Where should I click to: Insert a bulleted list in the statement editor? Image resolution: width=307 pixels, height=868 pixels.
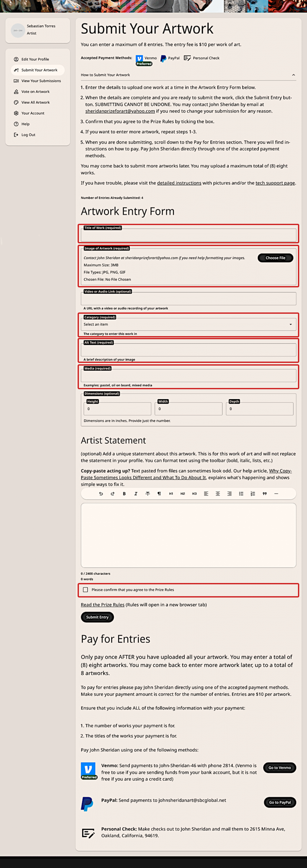(x=241, y=494)
